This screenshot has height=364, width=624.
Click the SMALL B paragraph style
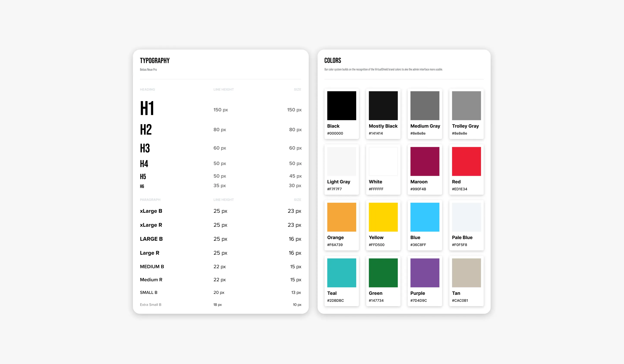[148, 292]
